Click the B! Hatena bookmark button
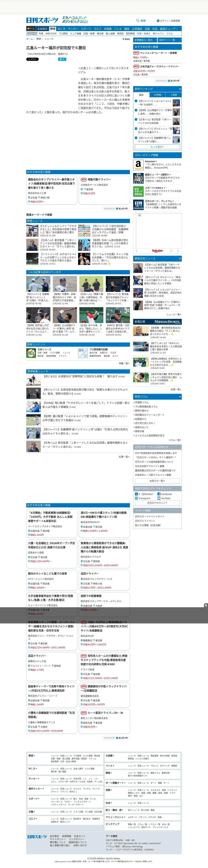The image size is (208, 868). [62, 59]
